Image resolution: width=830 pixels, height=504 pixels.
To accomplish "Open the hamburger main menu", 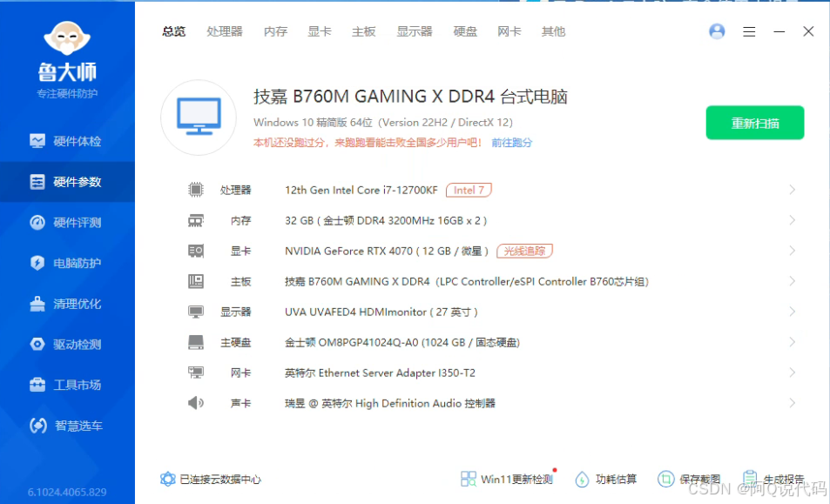I will 749,31.
